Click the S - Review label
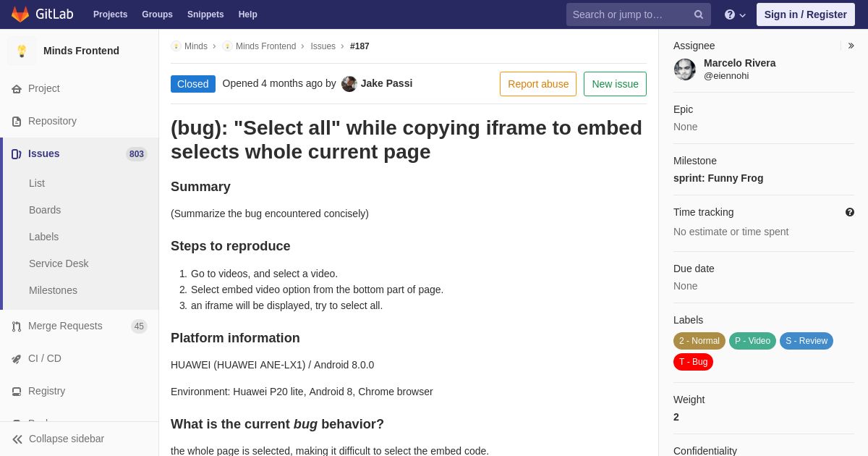868x456 pixels. pyautogui.click(x=807, y=341)
